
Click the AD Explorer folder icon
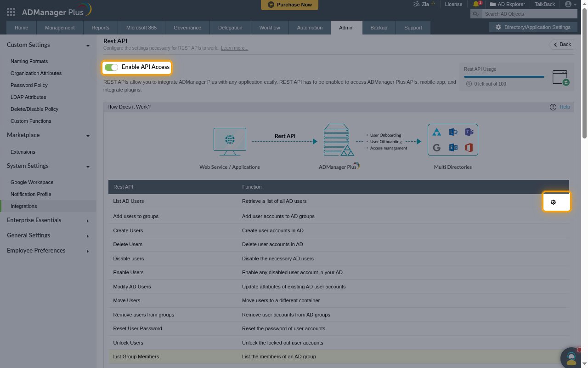coord(493,4)
